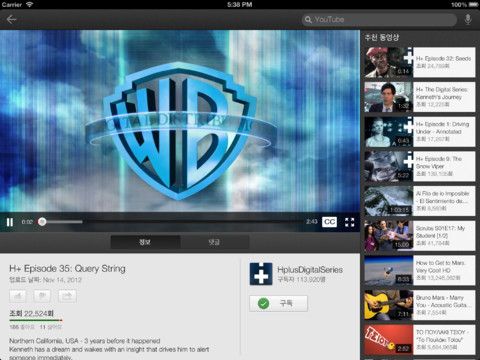Click the video duration 2:43 label

[x=312, y=222]
